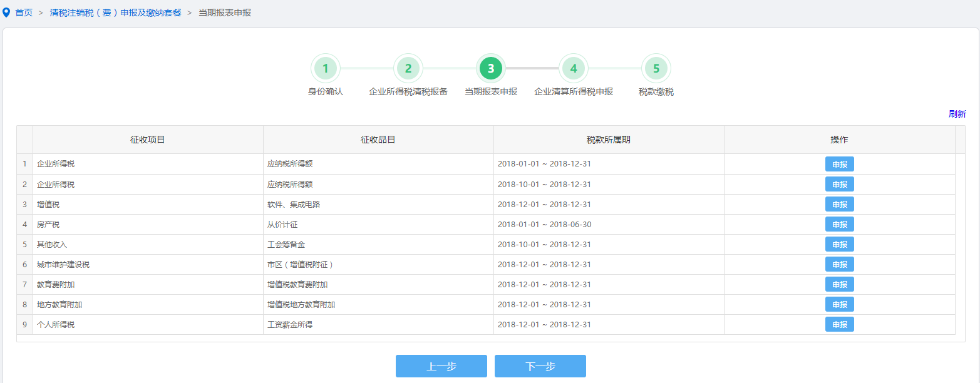Click 申报 for row 1 企业所得税

pos(839,164)
